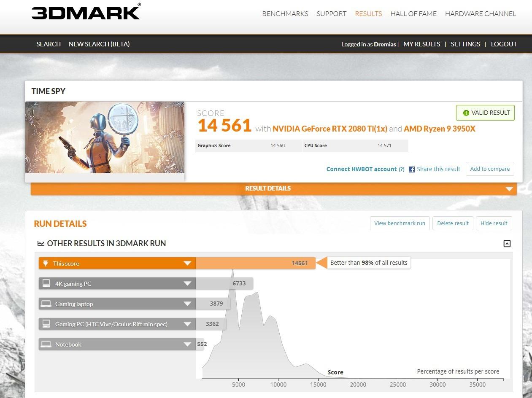The width and height of the screenshot is (532, 398).
Task: Click the Notebook laptop icon
Action: pyautogui.click(x=46, y=344)
